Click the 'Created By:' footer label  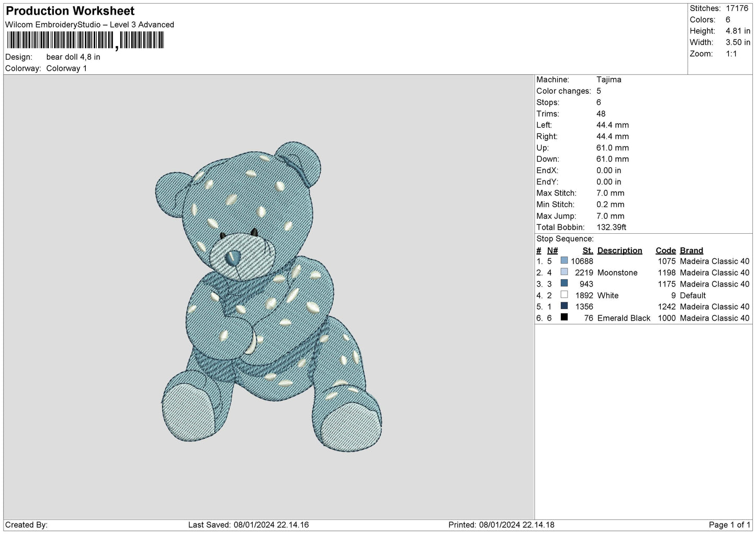[26, 525]
